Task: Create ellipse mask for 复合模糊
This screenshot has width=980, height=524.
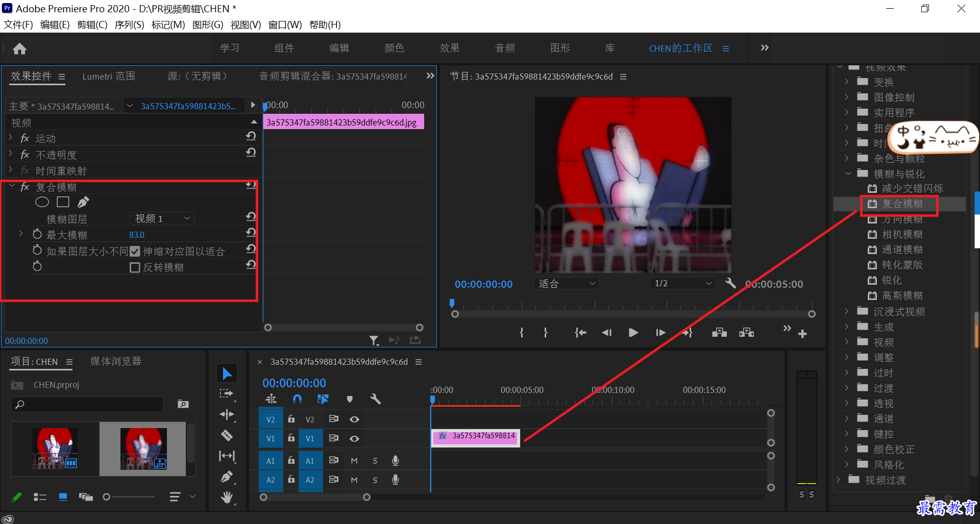Action: click(x=42, y=202)
